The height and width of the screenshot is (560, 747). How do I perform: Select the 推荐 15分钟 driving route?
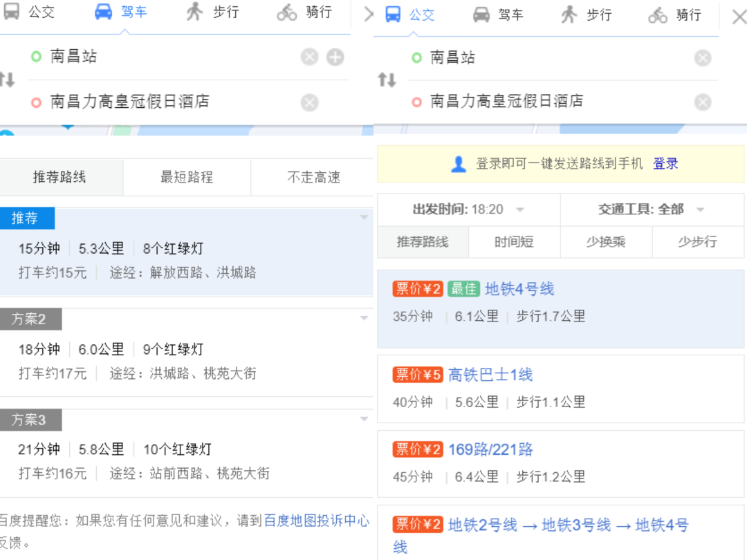click(x=187, y=252)
